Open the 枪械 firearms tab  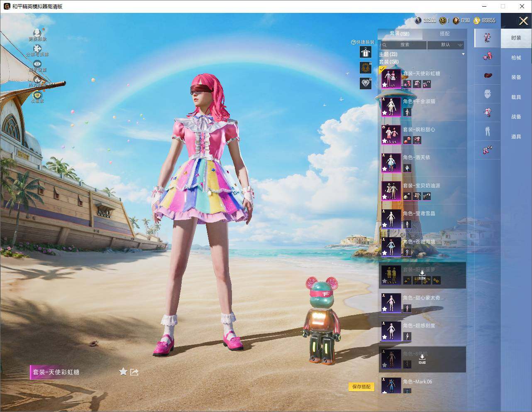coord(516,58)
